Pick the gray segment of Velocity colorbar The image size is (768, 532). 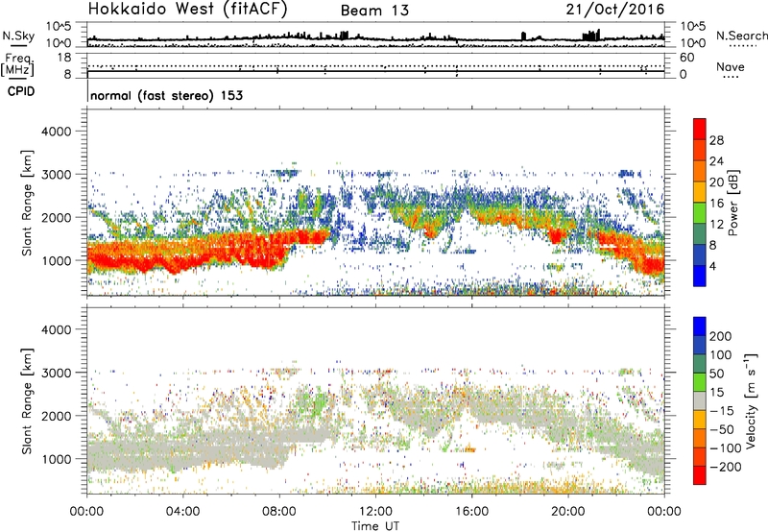pos(700,400)
